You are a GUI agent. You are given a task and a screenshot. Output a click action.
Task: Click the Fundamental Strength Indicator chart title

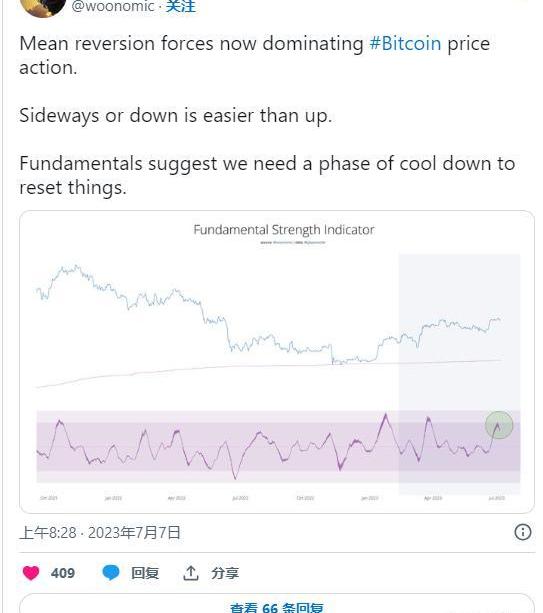pos(284,229)
